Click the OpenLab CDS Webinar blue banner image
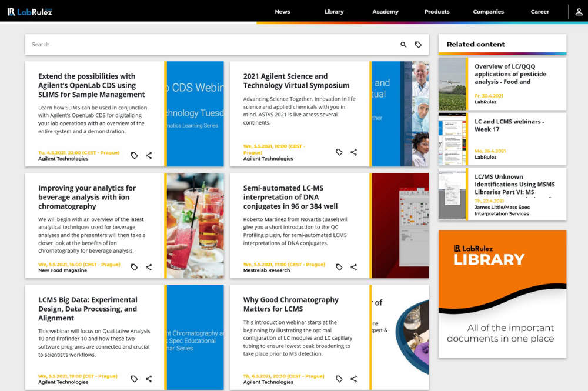 pos(195,114)
